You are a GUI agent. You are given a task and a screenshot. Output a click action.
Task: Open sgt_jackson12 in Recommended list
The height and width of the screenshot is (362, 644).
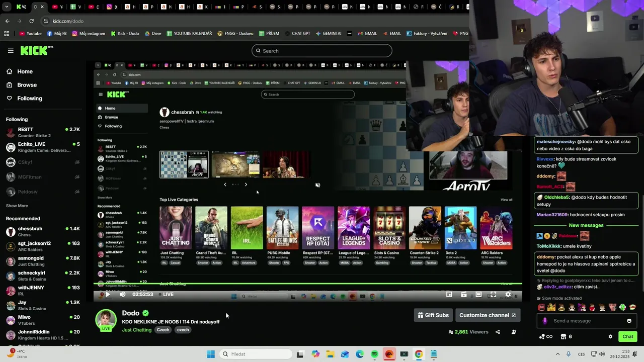[x=43, y=246]
